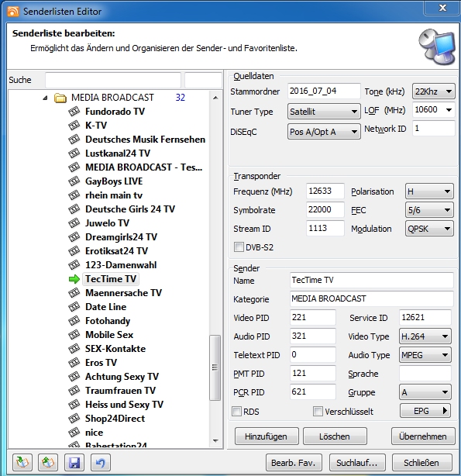Click the Frequenz (MHz) field
This screenshot has height=476, width=461.
[x=325, y=191]
